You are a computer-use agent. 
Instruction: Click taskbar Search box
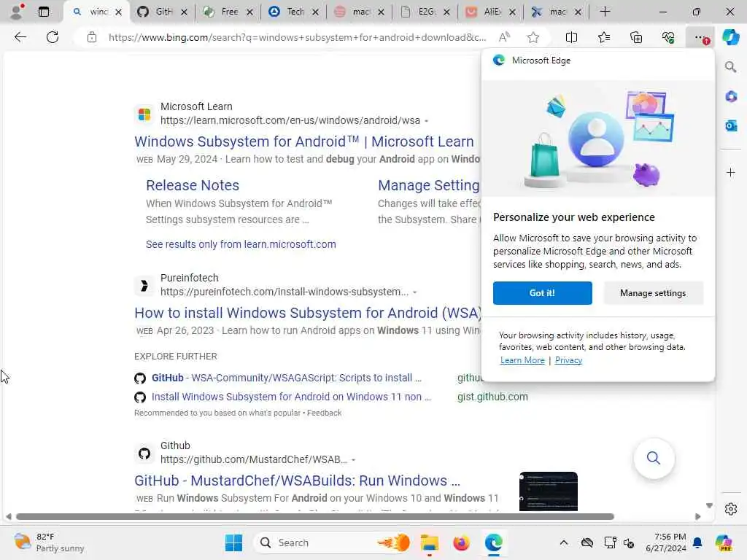[x=332, y=542]
